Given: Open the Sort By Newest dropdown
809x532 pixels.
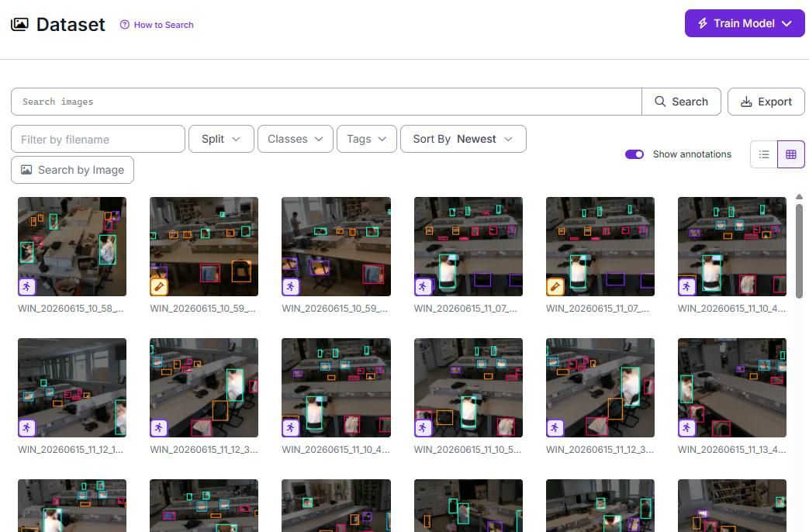Looking at the screenshot, I should pyautogui.click(x=463, y=139).
